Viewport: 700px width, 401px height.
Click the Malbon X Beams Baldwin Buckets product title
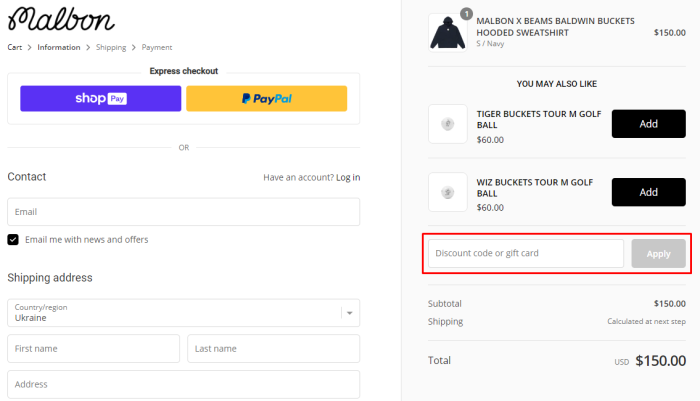tap(555, 27)
